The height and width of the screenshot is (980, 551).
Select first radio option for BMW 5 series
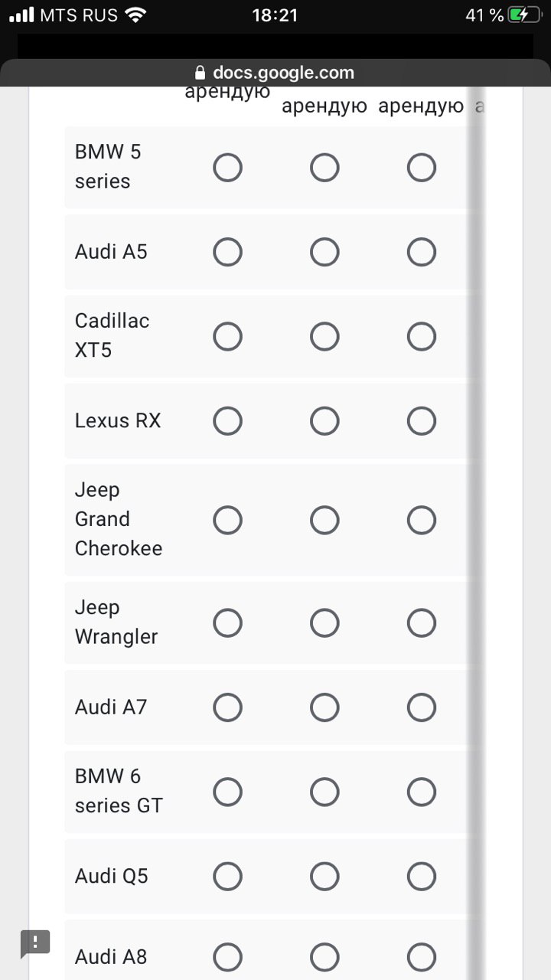pos(227,167)
